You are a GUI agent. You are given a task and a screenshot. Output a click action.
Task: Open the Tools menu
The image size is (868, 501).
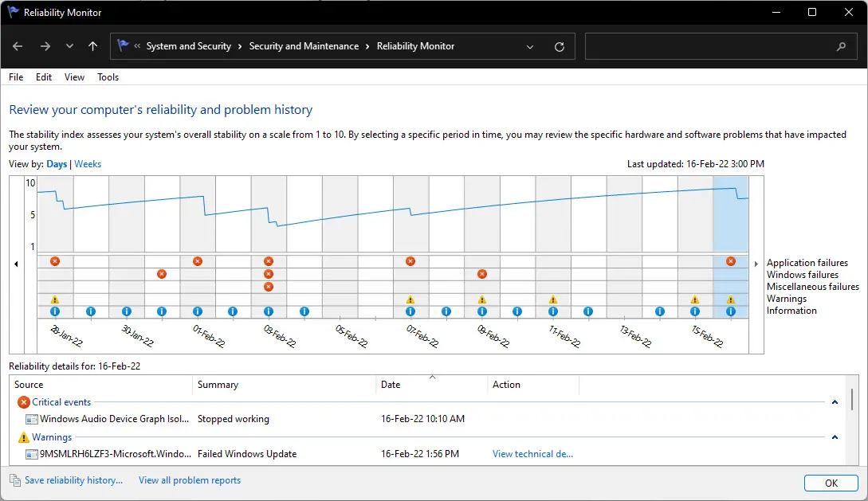(108, 77)
